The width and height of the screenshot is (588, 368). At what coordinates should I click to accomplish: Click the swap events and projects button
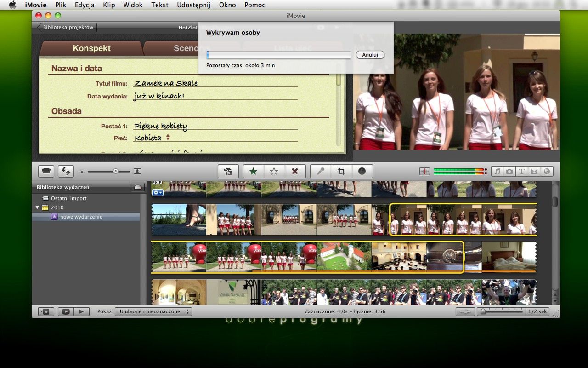click(66, 171)
